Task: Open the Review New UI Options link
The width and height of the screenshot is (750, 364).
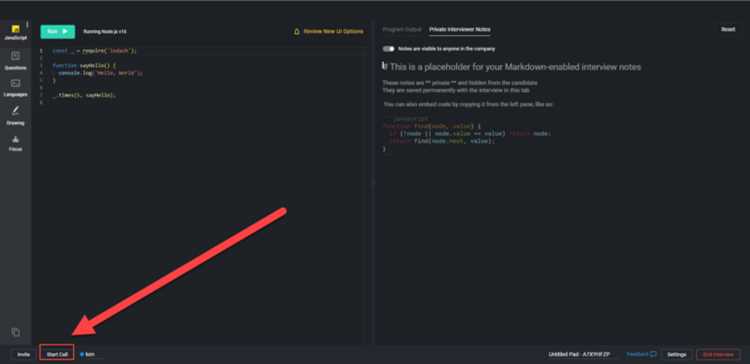Action: (333, 32)
